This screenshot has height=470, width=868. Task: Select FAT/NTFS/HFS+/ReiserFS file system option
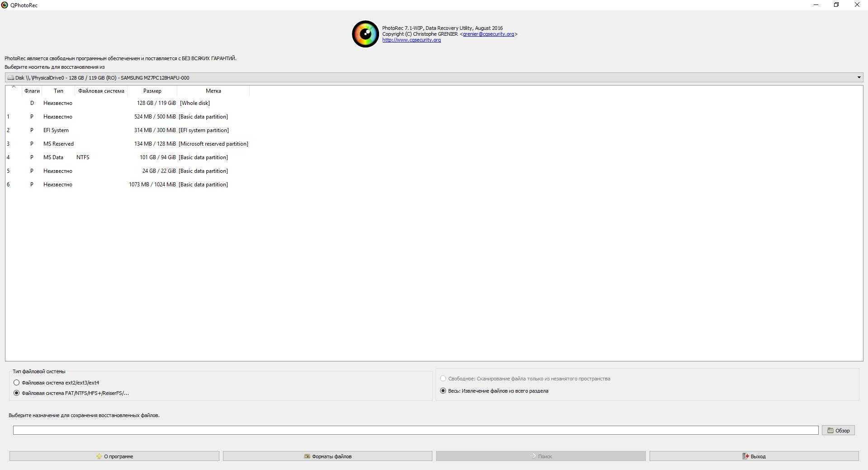pyautogui.click(x=17, y=393)
